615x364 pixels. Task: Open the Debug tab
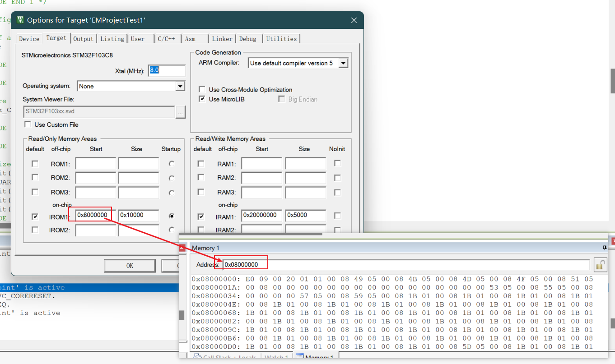click(x=248, y=39)
